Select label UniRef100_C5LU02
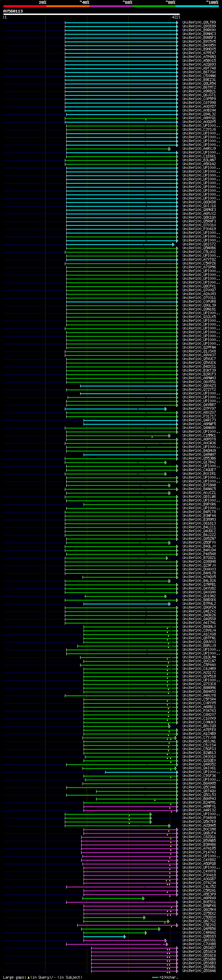 click(199, 252)
